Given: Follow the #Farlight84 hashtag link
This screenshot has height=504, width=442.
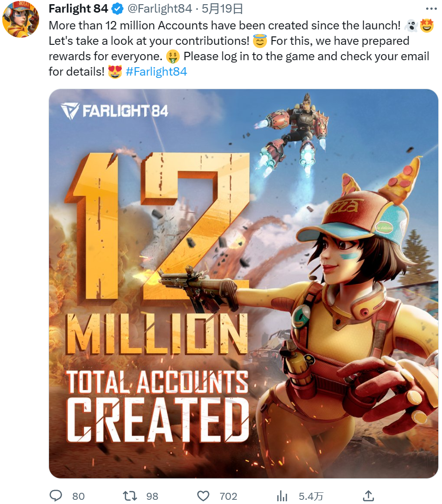Looking at the screenshot, I should point(156,71).
